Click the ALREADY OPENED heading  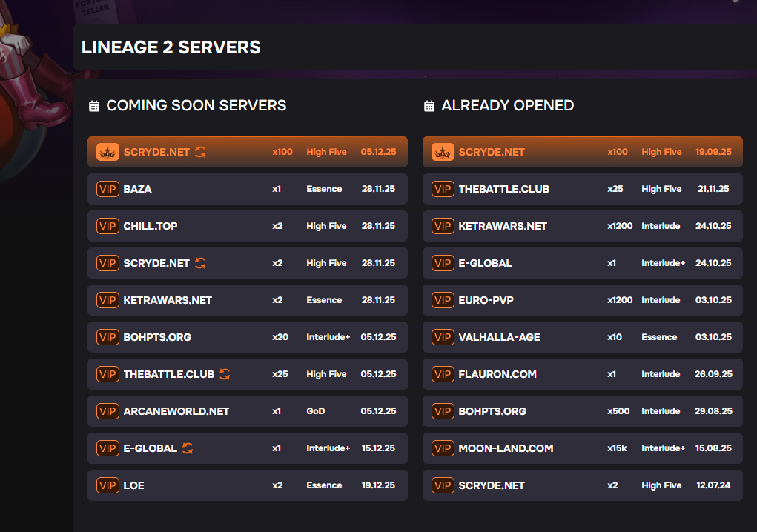(x=507, y=106)
